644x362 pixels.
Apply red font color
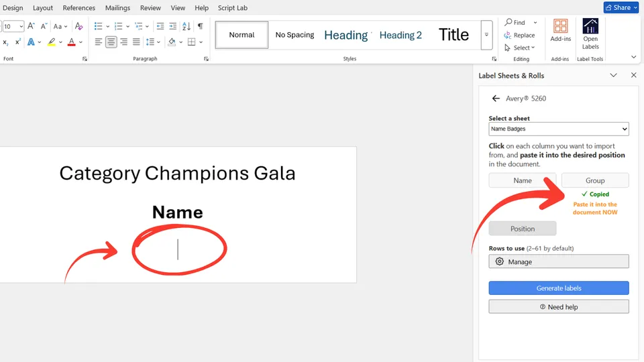(x=72, y=42)
